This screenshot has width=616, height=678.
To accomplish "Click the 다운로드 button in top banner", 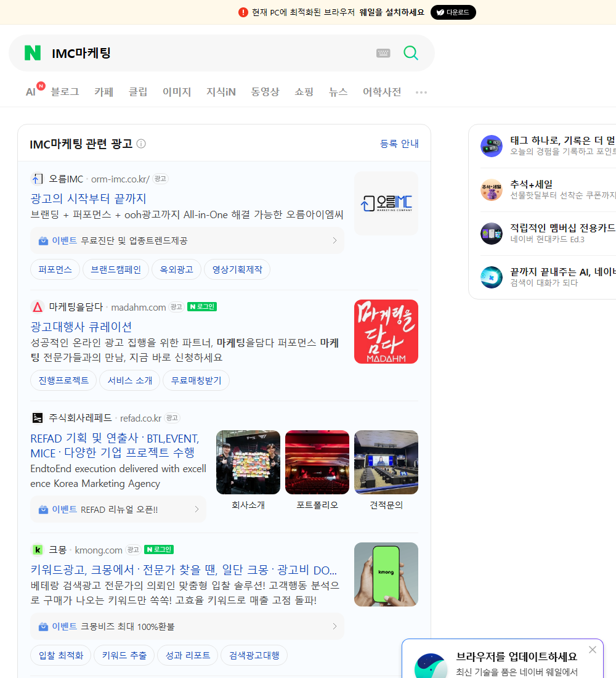I will click(x=453, y=12).
